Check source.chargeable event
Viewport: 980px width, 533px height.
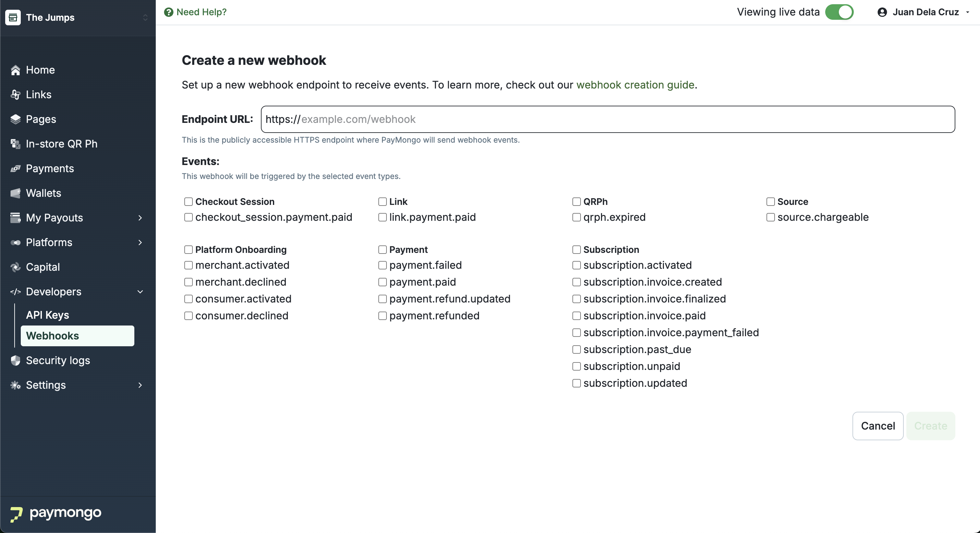click(x=770, y=218)
